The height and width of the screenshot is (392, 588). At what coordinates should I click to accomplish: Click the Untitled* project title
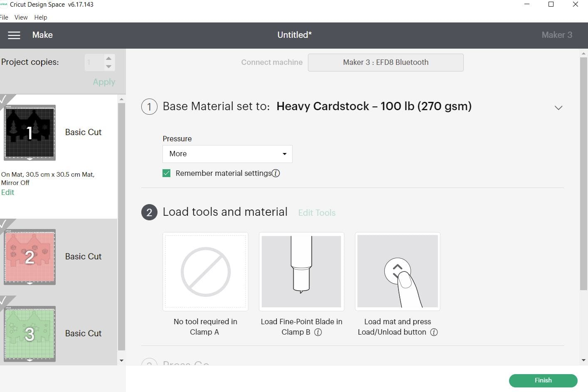point(294,35)
